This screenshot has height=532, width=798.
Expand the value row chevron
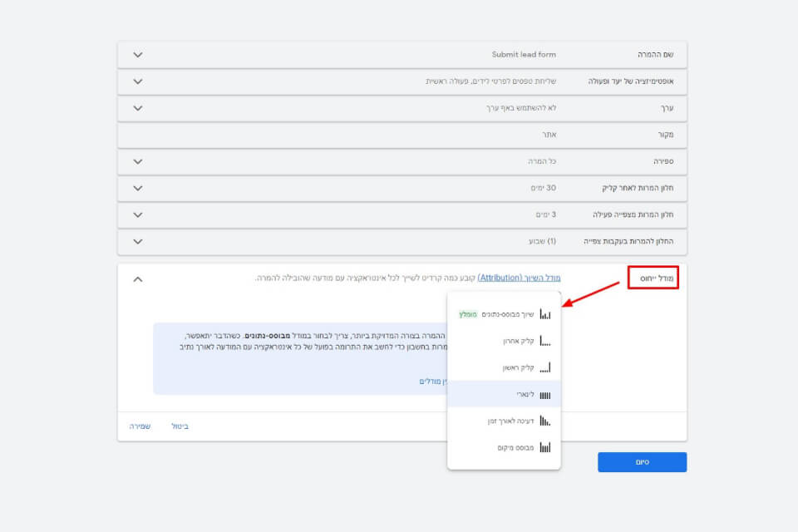coord(138,108)
